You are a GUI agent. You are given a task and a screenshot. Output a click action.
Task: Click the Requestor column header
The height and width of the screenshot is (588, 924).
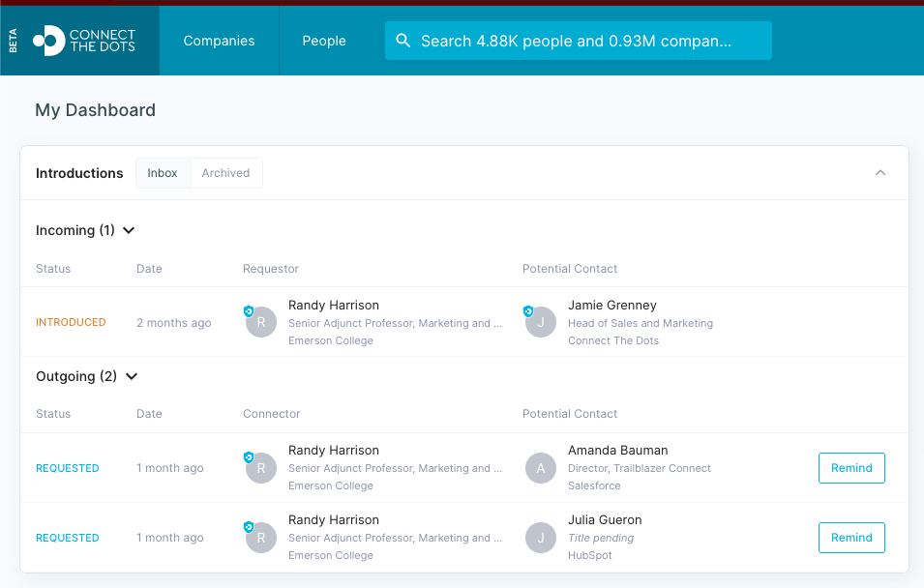click(271, 269)
